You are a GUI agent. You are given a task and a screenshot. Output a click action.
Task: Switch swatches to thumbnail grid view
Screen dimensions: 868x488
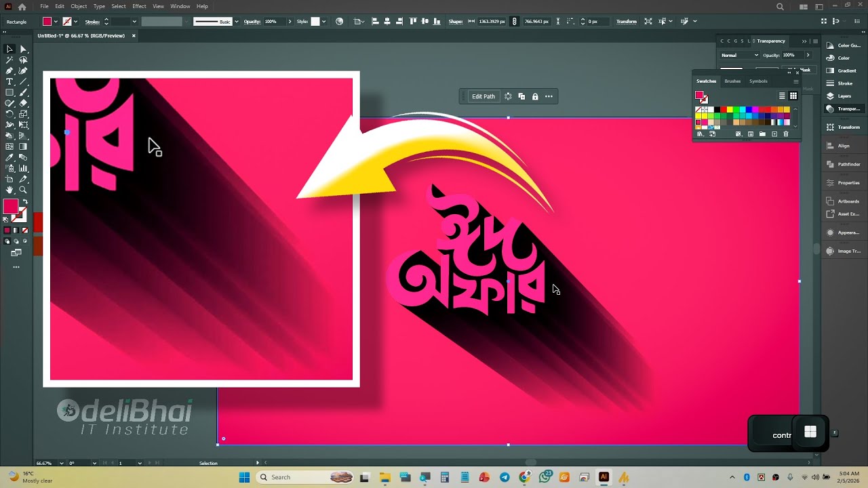pyautogui.click(x=793, y=96)
